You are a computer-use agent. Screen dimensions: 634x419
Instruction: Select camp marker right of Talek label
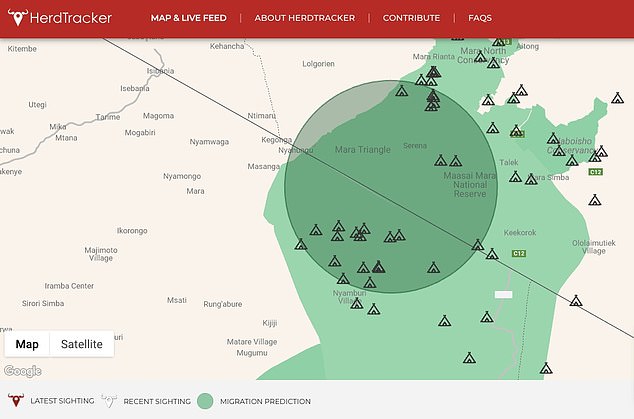(x=516, y=177)
